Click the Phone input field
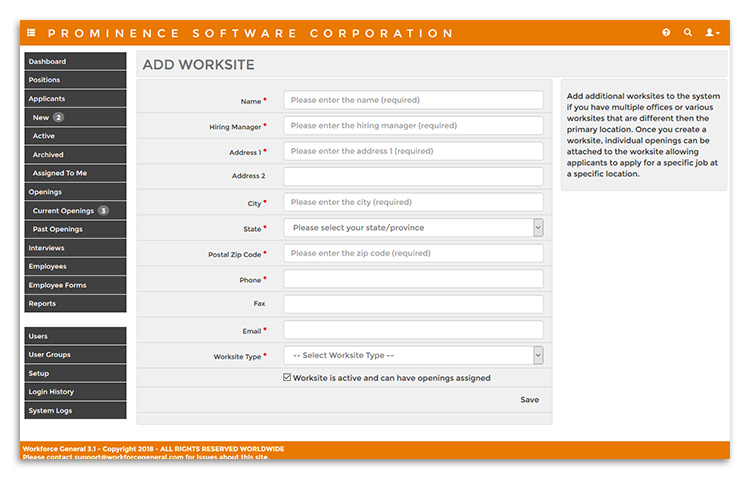 [413, 278]
